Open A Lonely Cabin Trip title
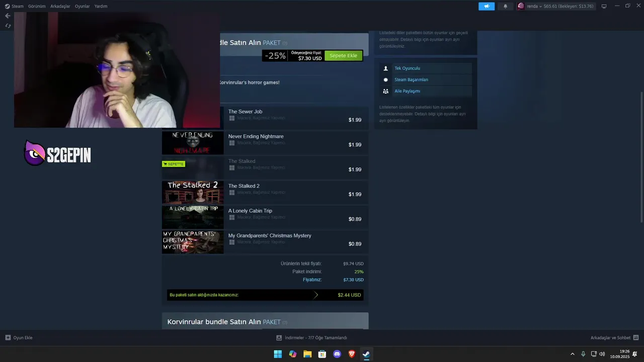This screenshot has width=644, height=362. point(250,211)
